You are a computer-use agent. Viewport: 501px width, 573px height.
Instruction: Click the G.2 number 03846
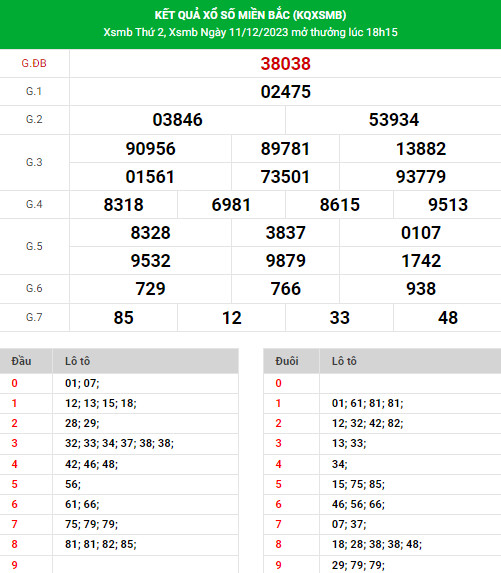(177, 120)
